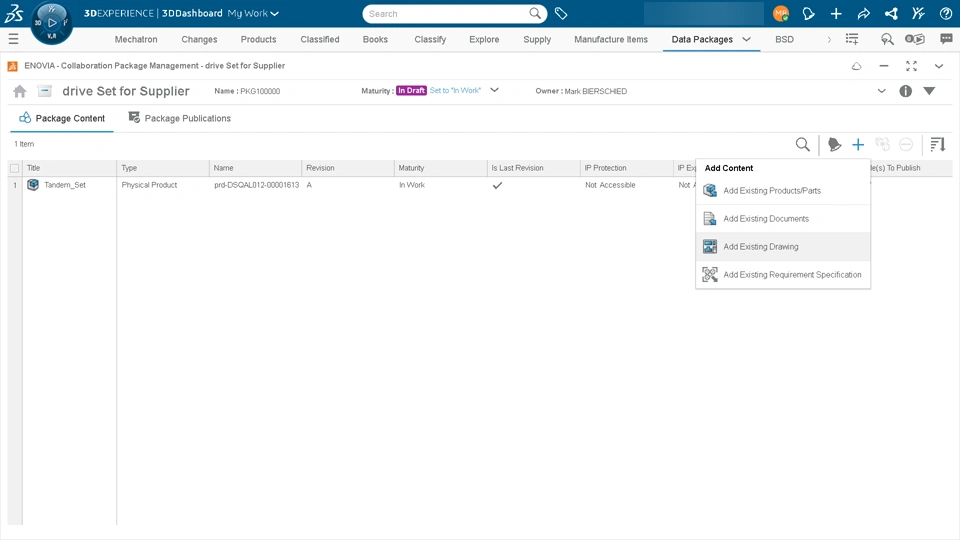Open the 3DEXPERIENCE compass
The image size is (960, 540).
51,23
